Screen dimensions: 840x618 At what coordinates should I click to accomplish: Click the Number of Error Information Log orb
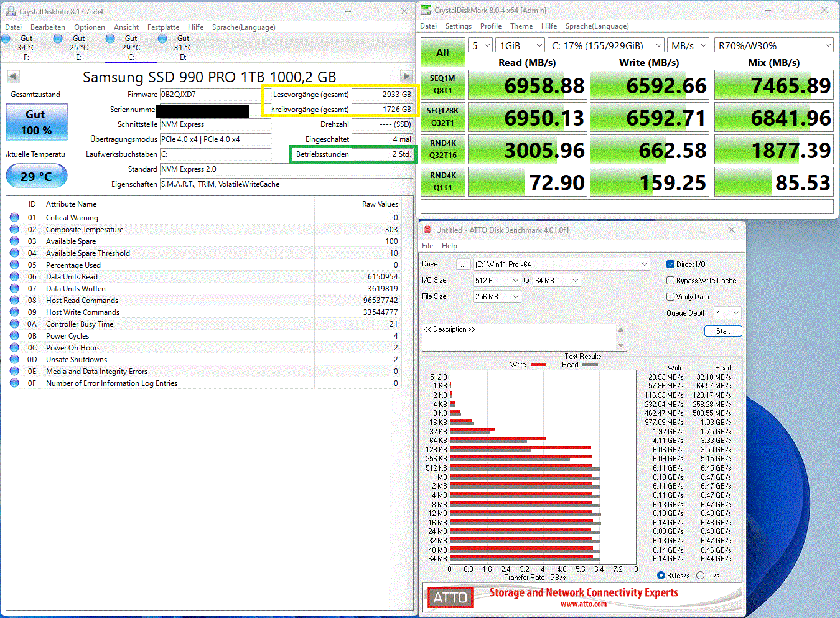pos(14,383)
